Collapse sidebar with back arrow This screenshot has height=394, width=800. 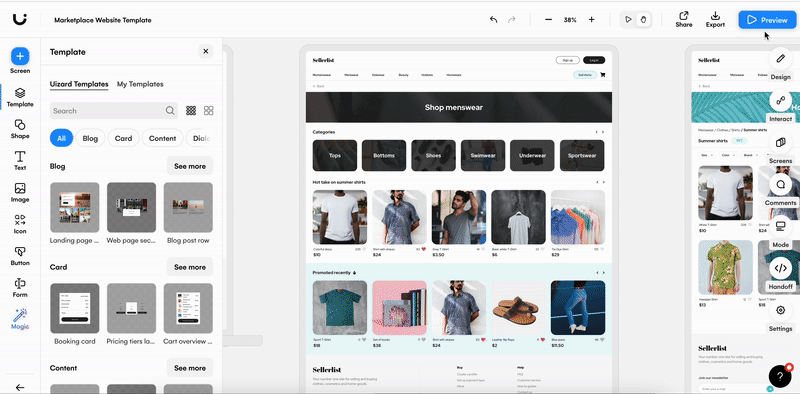20,387
